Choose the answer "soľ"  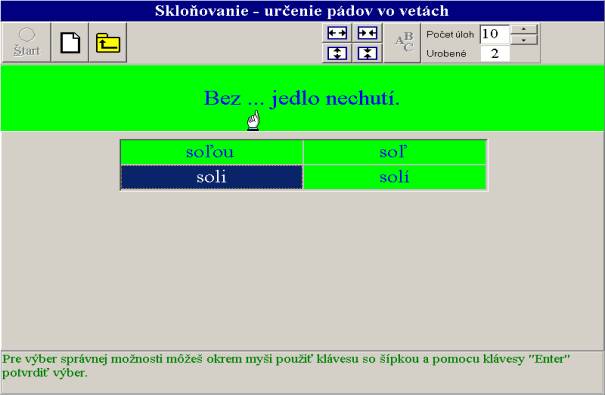point(395,152)
